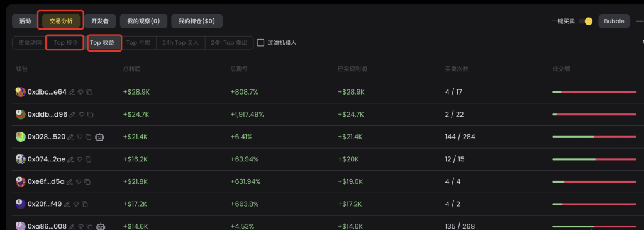The image size is (644, 230).
Task: Click the Bubble button
Action: [614, 21]
